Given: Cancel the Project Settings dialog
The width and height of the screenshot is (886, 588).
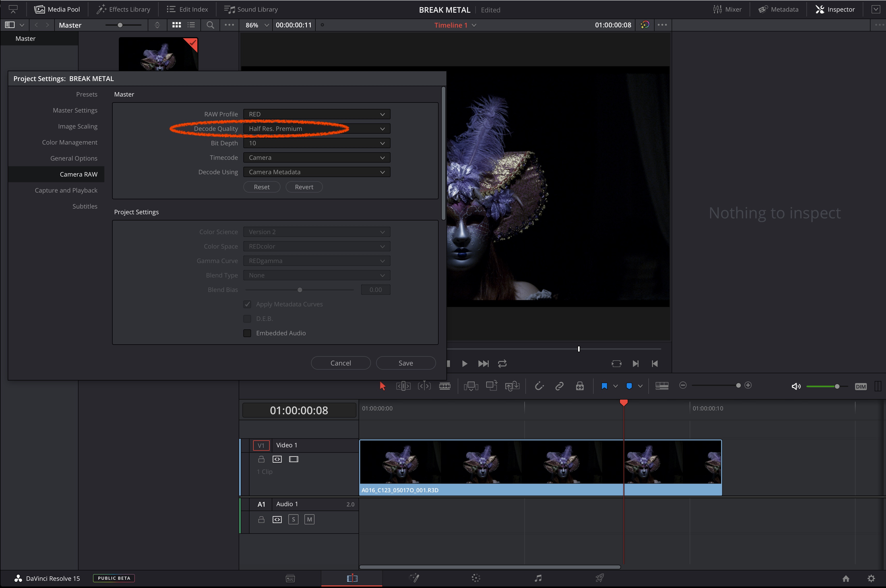Looking at the screenshot, I should pos(341,363).
